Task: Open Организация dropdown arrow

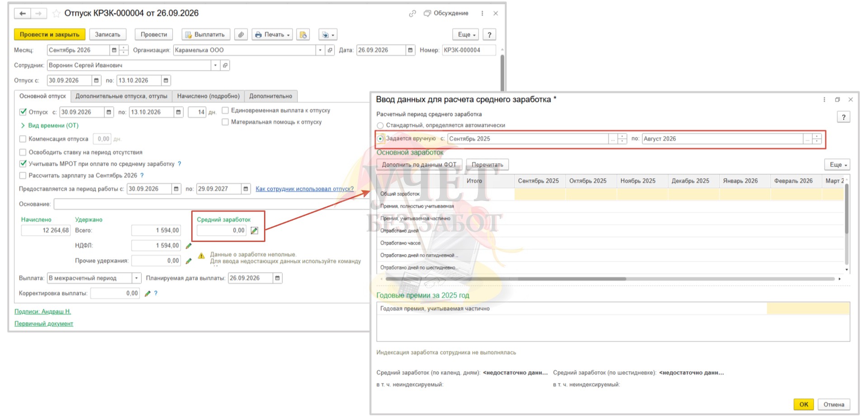Action: pos(320,50)
